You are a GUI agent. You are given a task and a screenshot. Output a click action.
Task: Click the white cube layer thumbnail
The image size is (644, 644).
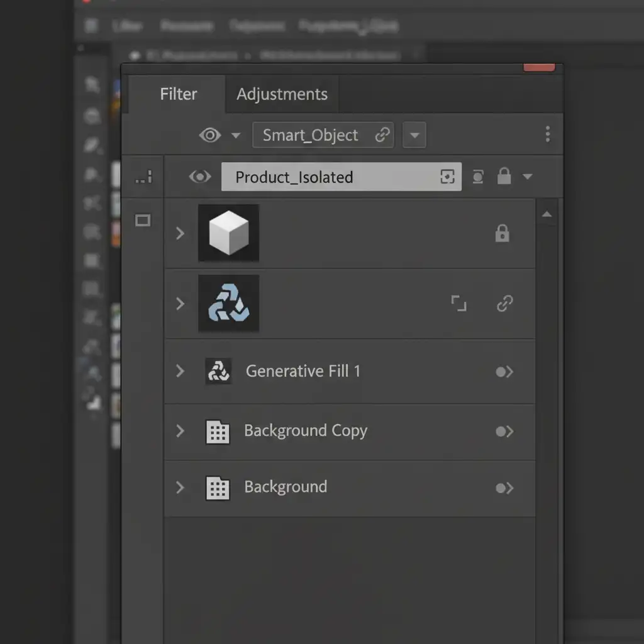click(228, 233)
